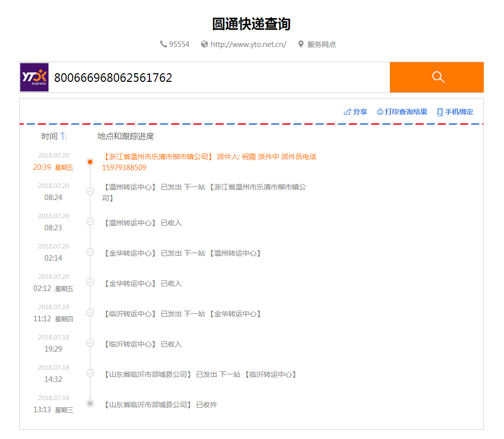Click timeline marker for 02:12 entry
Screen dimensions: 504x439
pos(90,282)
